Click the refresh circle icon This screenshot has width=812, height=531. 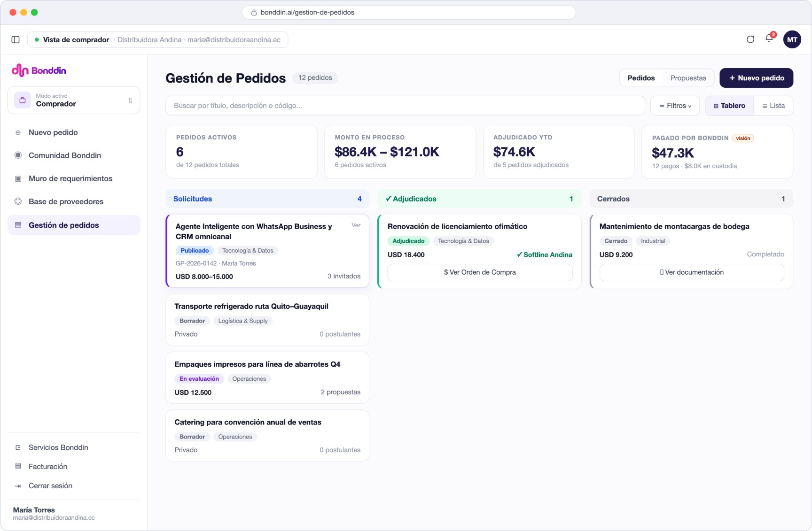click(x=750, y=39)
